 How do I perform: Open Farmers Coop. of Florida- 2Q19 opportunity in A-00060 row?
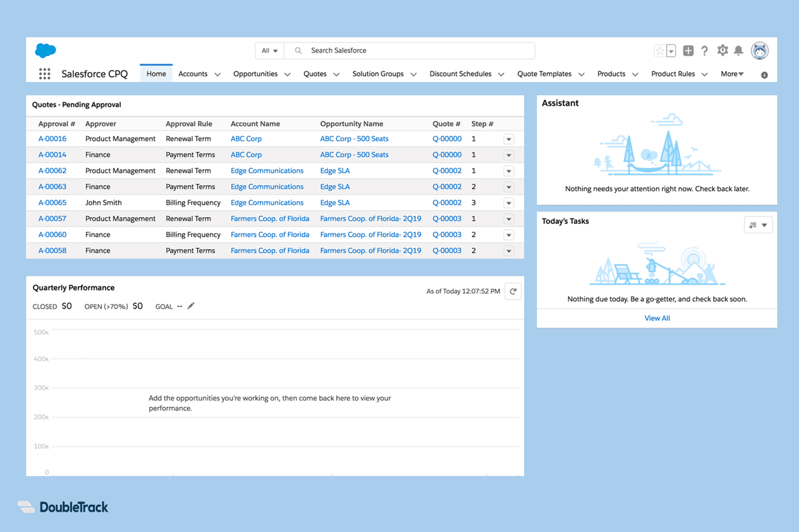[371, 234]
